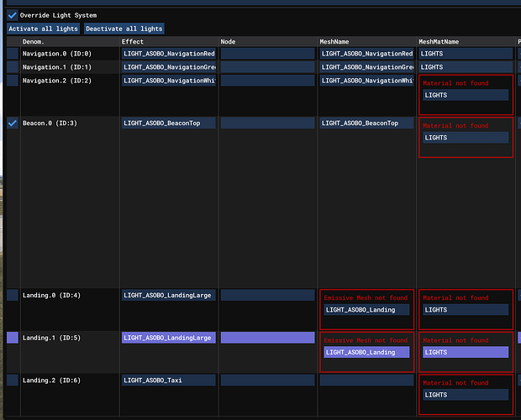Viewport: 521px width, 420px height.
Task: Edit Effect field LIGHT_ASOBO_NavigationGre for Navigation.1
Action: point(169,67)
